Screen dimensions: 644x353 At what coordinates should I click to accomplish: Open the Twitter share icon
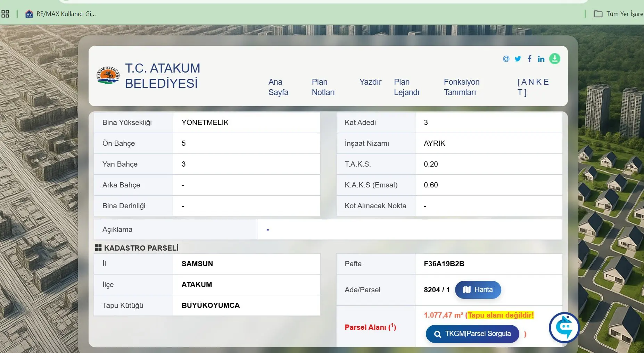(x=518, y=59)
